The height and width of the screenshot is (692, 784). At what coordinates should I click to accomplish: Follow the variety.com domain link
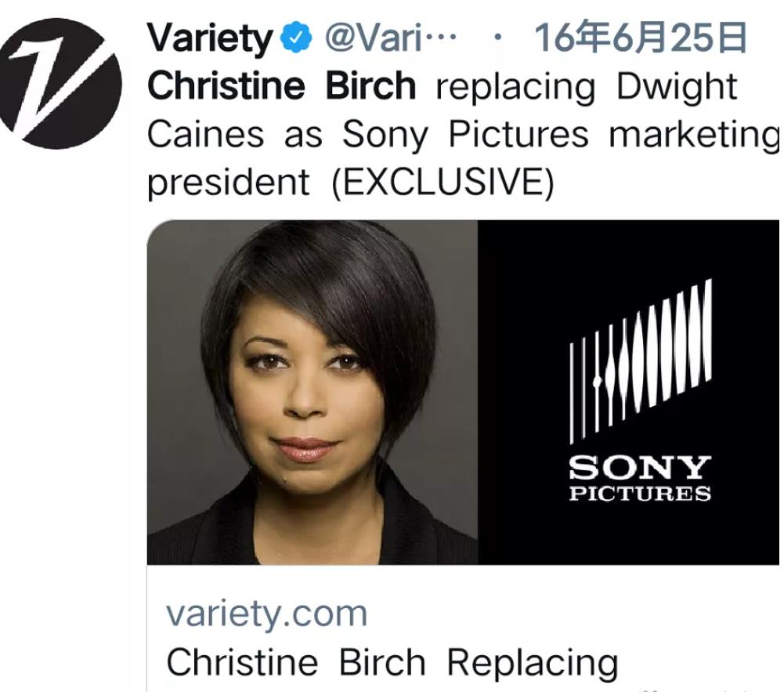pos(266,614)
